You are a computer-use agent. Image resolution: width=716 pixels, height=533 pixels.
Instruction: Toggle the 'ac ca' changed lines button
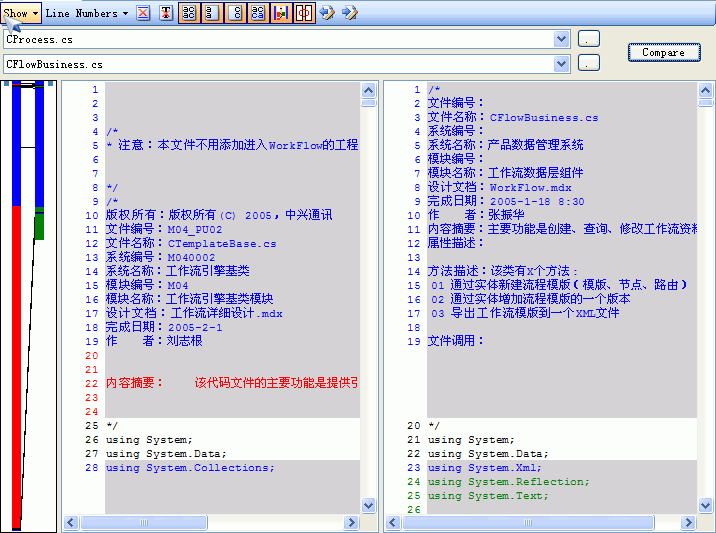pos(258,13)
